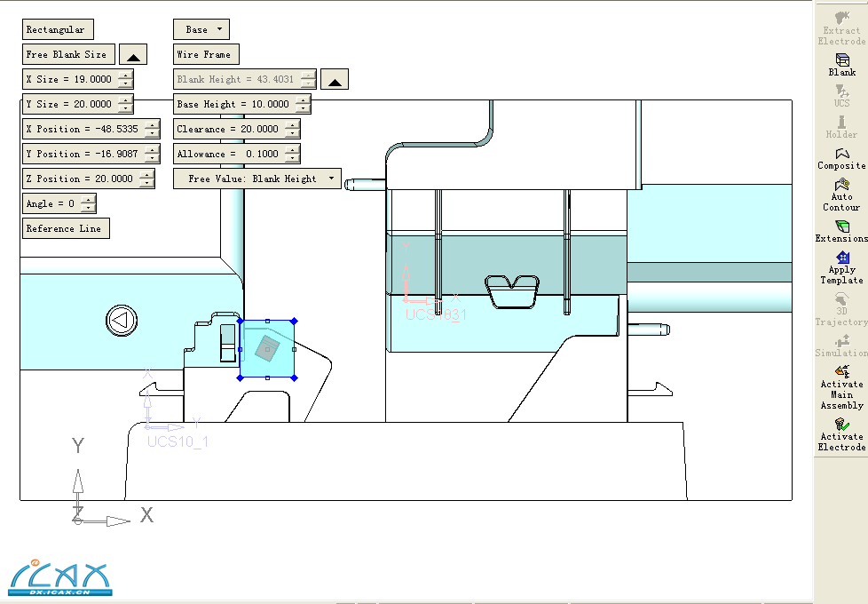Click the Clearance value 20.0000
This screenshot has width=868, height=604.
tap(260, 129)
